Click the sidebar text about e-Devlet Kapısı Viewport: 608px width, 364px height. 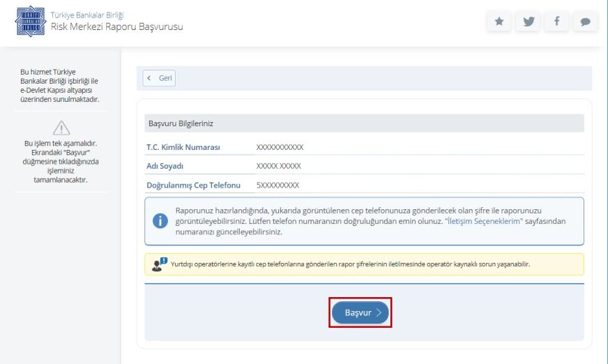click(x=60, y=86)
